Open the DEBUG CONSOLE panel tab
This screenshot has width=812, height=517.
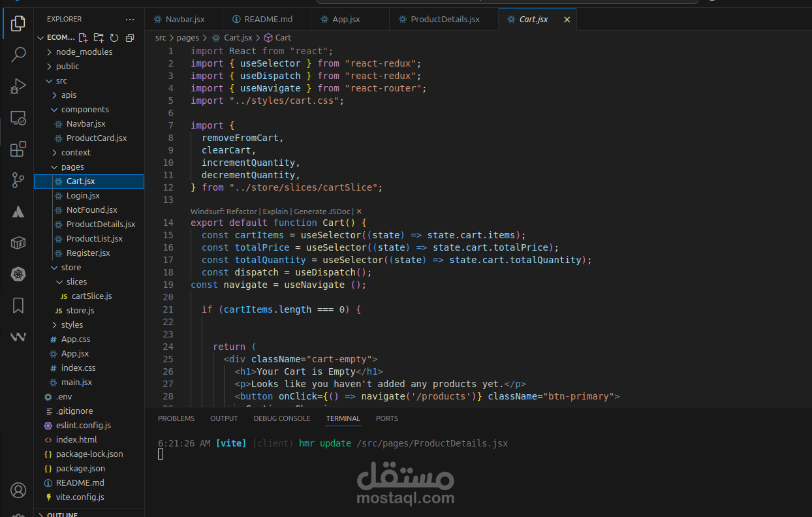coord(282,418)
